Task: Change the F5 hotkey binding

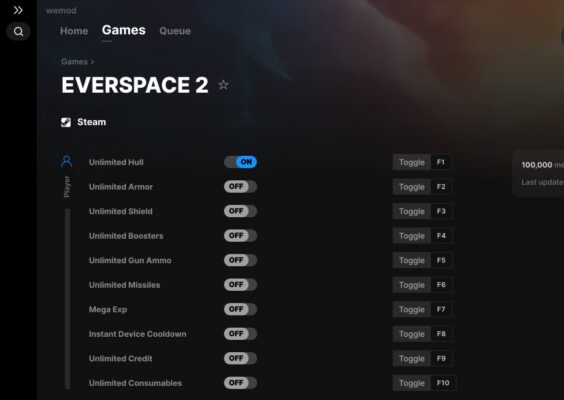Action: [x=441, y=260]
